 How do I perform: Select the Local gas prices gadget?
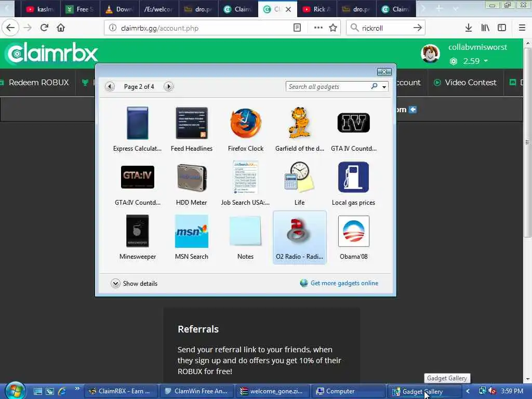pos(353,183)
